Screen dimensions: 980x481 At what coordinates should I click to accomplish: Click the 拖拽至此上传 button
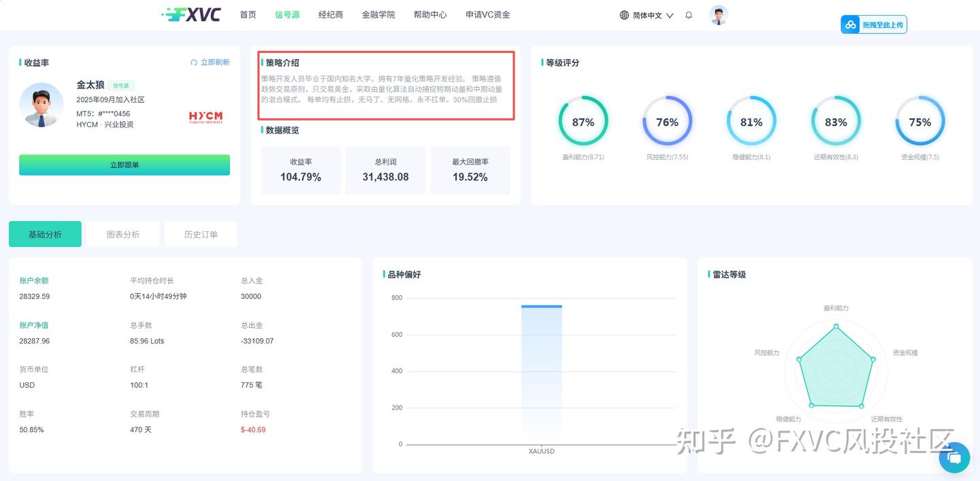tap(874, 24)
